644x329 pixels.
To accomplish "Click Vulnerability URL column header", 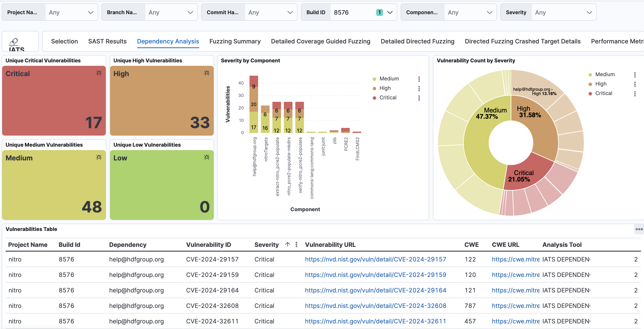I will click(330, 244).
